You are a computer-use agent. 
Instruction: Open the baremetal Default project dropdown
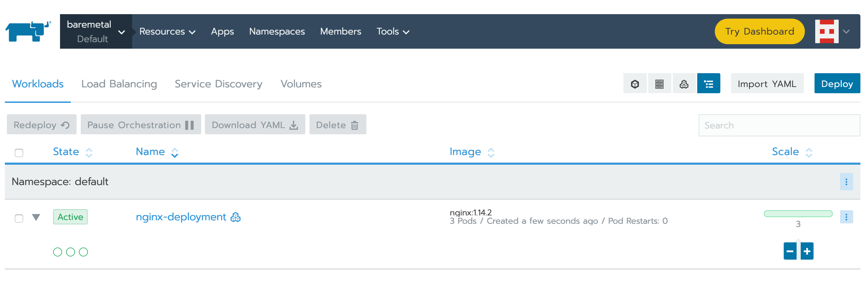(96, 31)
